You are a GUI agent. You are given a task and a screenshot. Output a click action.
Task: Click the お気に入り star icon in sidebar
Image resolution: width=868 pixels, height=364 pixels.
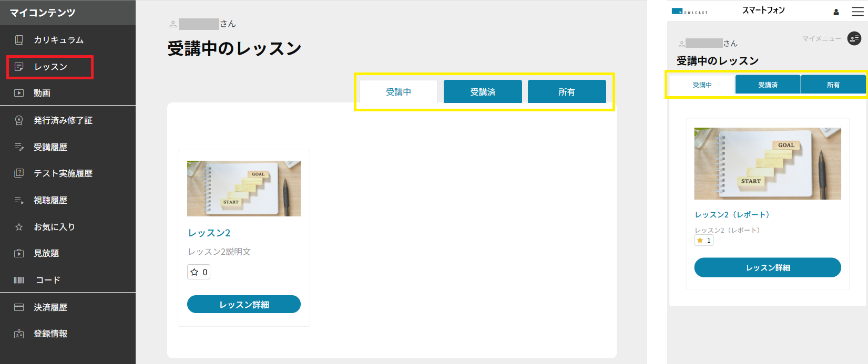(19, 227)
